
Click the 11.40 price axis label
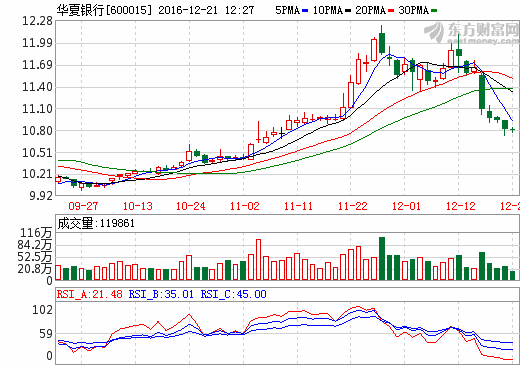coord(37,87)
